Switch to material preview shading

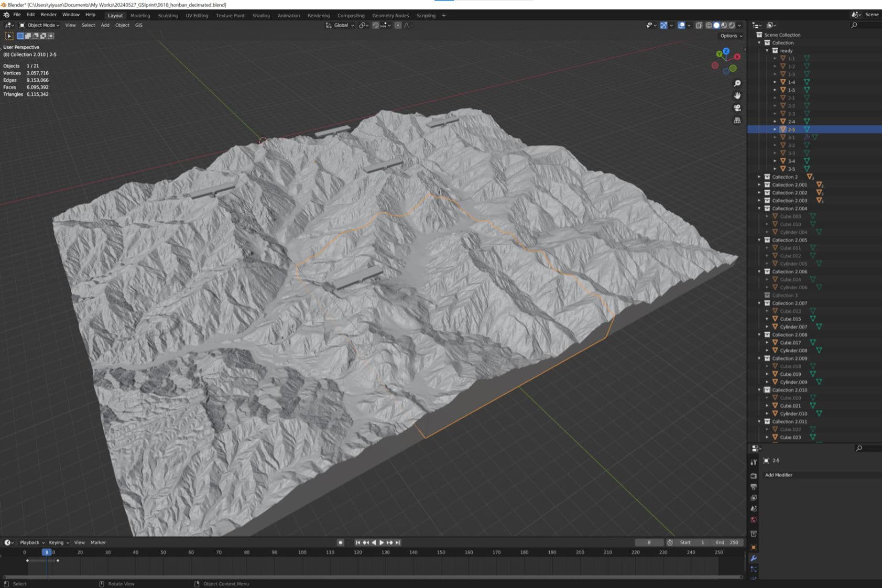click(x=724, y=25)
